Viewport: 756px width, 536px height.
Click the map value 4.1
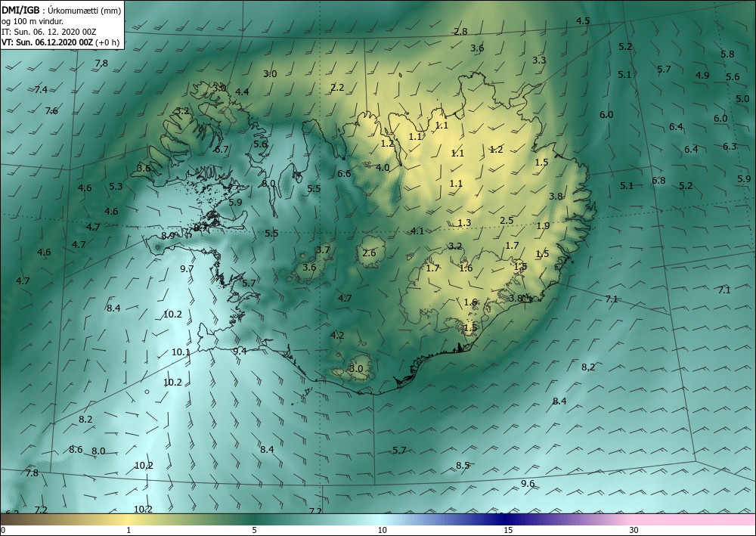(417, 231)
